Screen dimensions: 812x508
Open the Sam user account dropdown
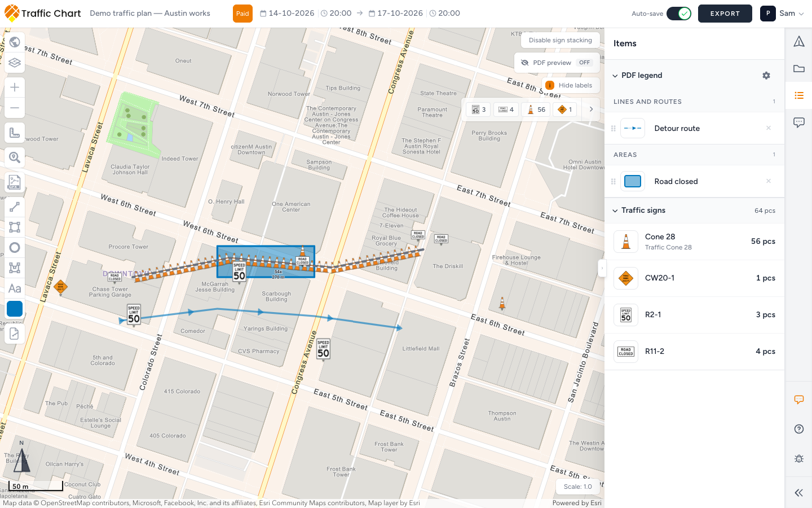click(x=782, y=14)
